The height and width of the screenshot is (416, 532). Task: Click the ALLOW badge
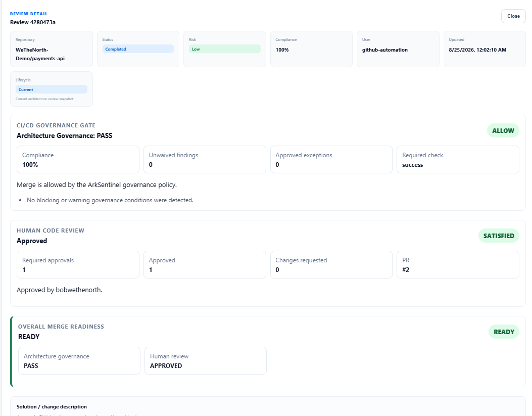pos(503,130)
